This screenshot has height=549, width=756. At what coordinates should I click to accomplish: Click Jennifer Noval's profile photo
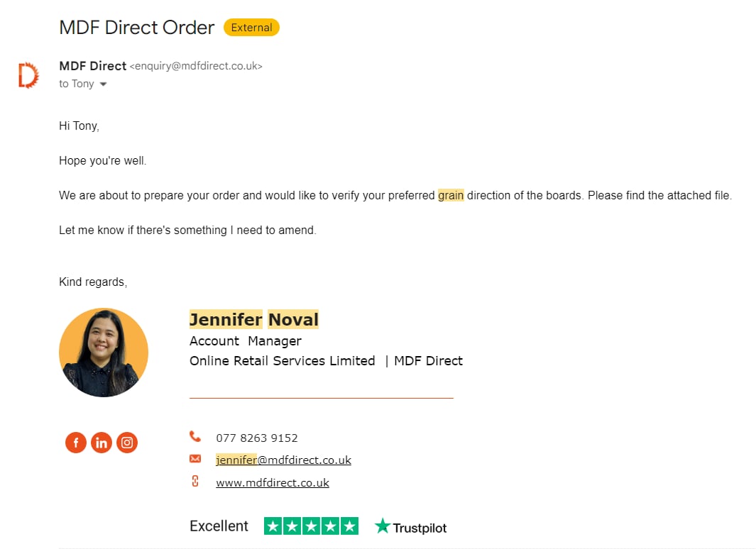tap(104, 353)
